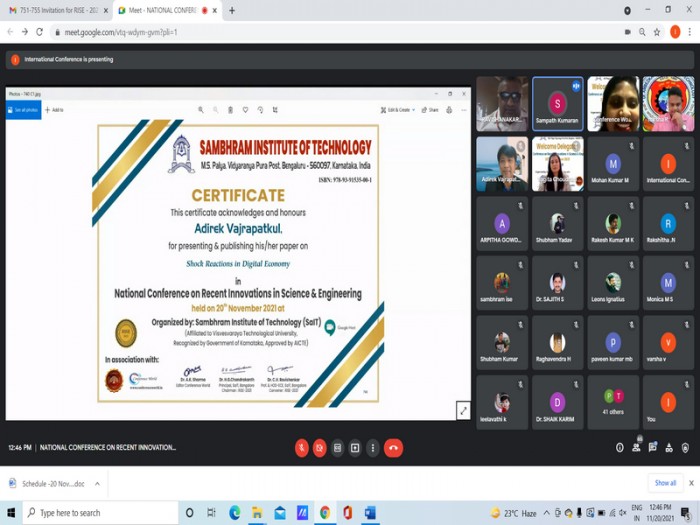Open the 41 others participant tile

tap(613, 402)
